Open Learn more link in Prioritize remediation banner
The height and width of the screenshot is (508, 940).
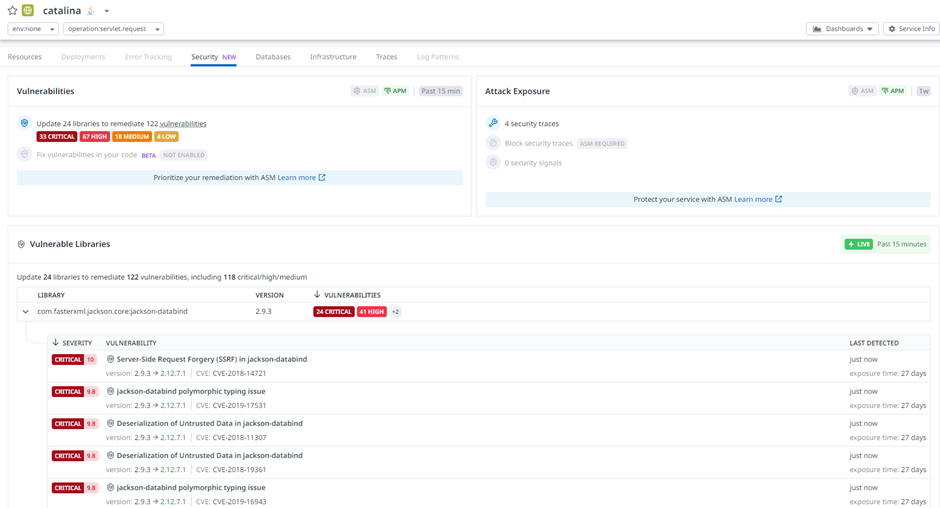pyautogui.click(x=302, y=178)
